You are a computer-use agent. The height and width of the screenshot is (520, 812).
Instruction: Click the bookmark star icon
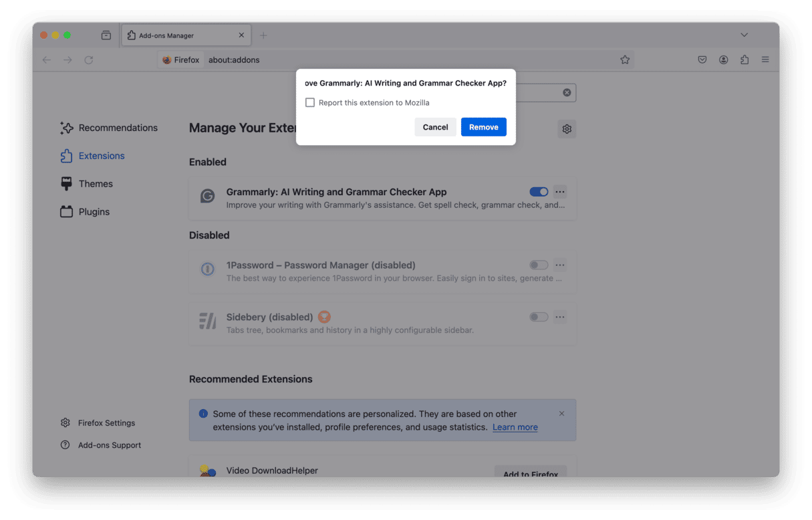[625, 59]
